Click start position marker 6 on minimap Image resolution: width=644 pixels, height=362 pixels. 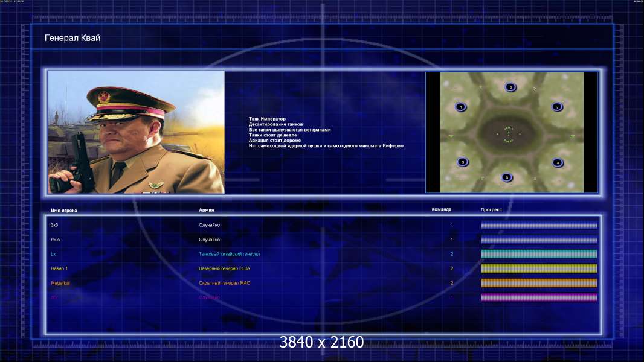pyautogui.click(x=510, y=87)
